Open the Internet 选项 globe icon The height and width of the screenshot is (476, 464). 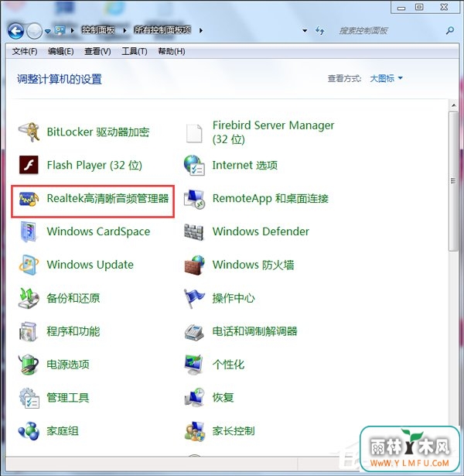pyautogui.click(x=194, y=165)
